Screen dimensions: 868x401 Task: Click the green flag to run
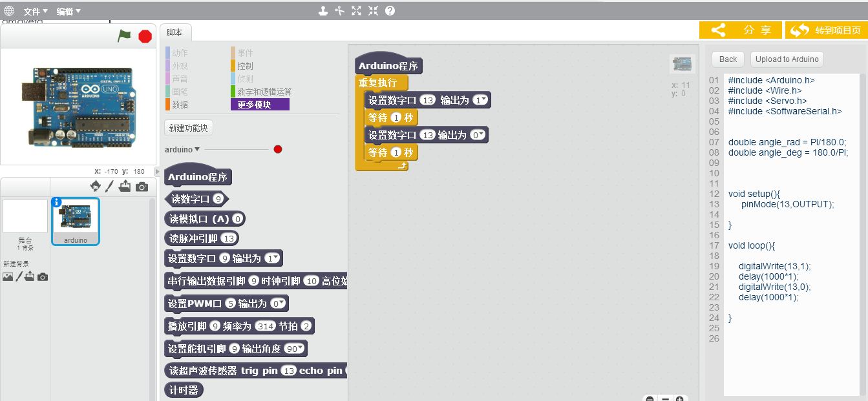pos(124,36)
